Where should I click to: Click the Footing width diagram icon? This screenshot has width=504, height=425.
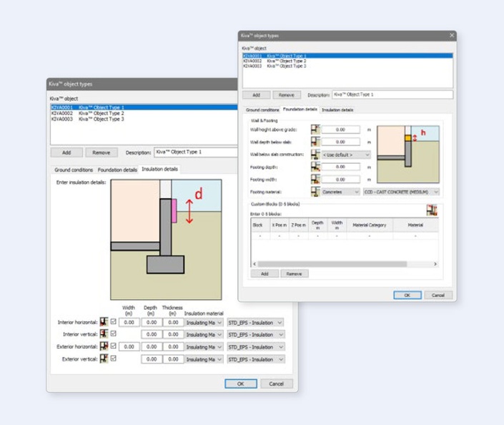(315, 179)
